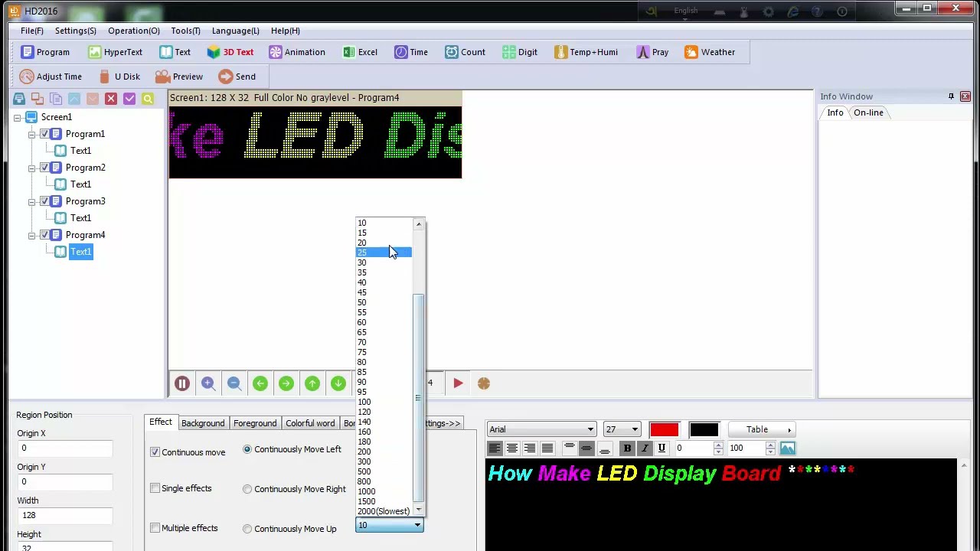980x551 pixels.
Task: Send the program to the screen
Action: [x=237, y=77]
